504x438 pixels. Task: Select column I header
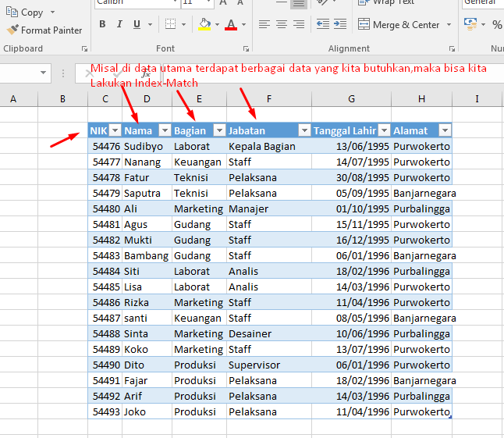[x=477, y=98]
